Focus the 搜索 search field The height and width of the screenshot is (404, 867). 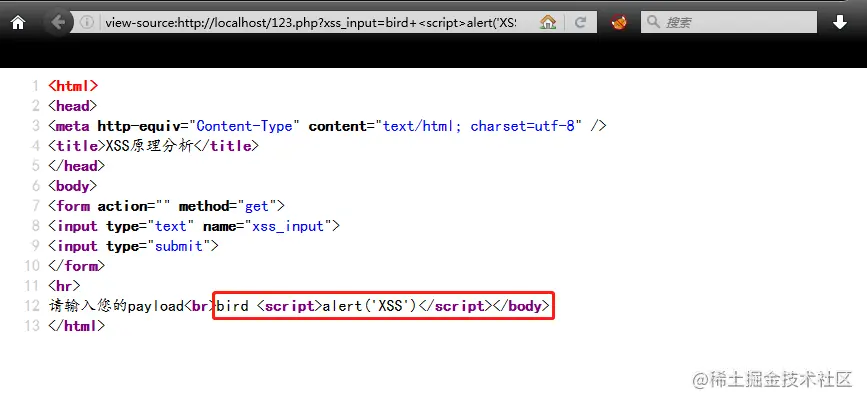tap(729, 23)
